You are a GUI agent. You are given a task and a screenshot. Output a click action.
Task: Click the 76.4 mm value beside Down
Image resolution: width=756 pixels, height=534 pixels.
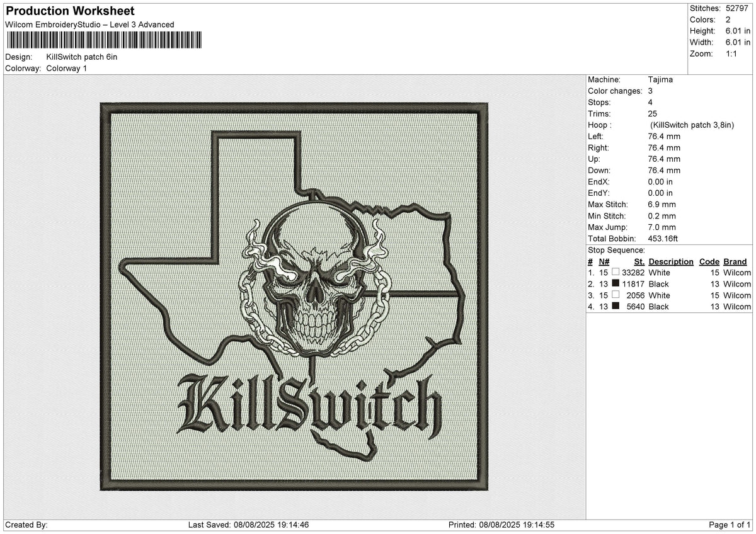[x=664, y=170]
